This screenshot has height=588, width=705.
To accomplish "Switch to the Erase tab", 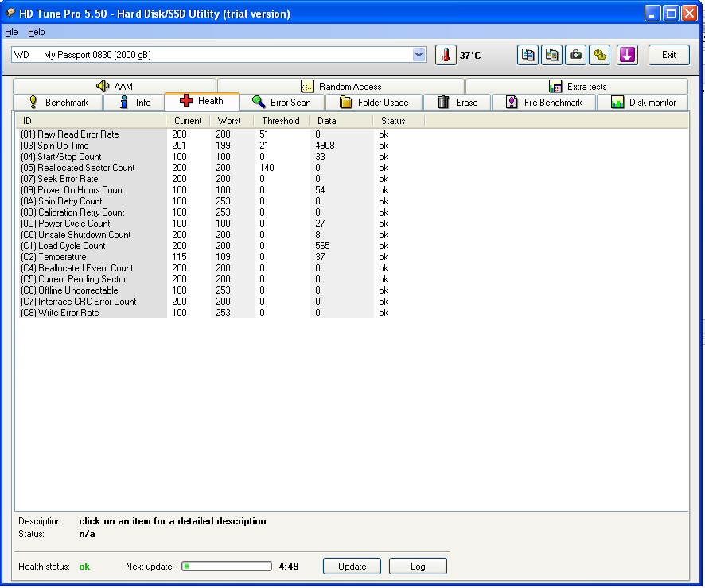I will tap(458, 102).
